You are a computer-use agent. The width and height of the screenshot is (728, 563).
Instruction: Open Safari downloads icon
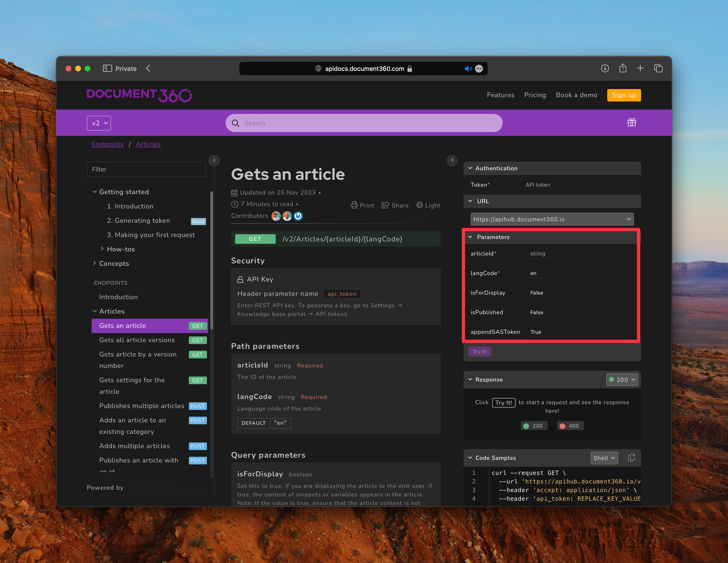[605, 68]
